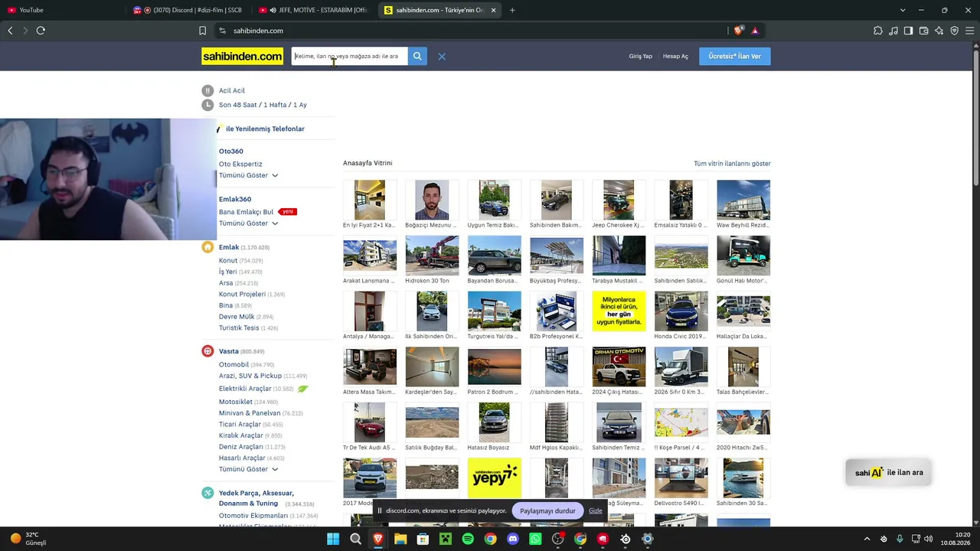Viewport: 980px width, 551px height.
Task: Open Boğaziçi Mezunu listing thumbnail
Action: point(432,200)
